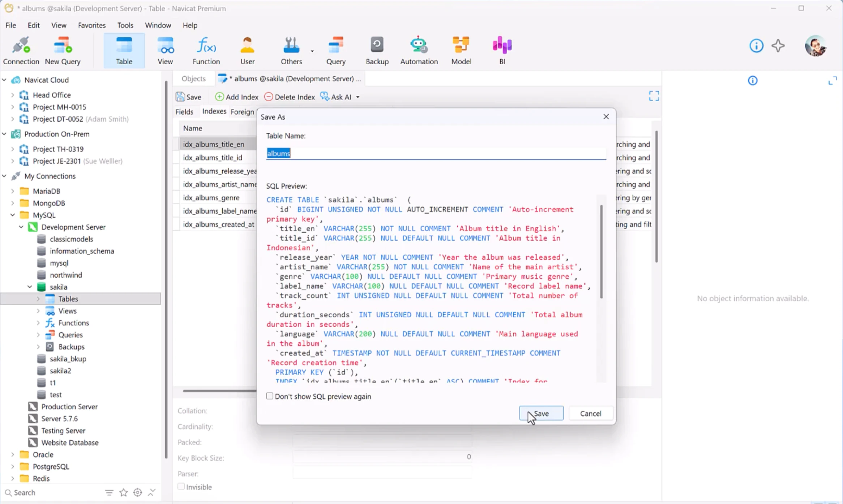Screen dimensions: 843x504
Task: Switch to the Objects tab
Action: tap(193, 79)
